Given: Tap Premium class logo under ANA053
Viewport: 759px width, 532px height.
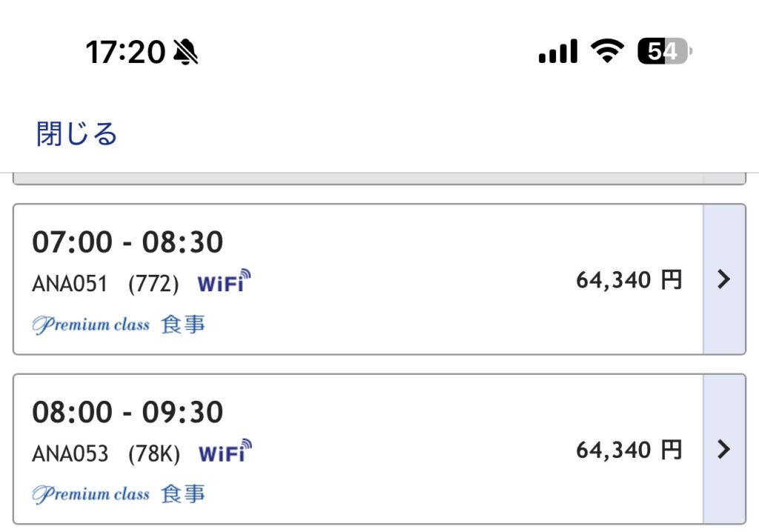Looking at the screenshot, I should point(91,494).
